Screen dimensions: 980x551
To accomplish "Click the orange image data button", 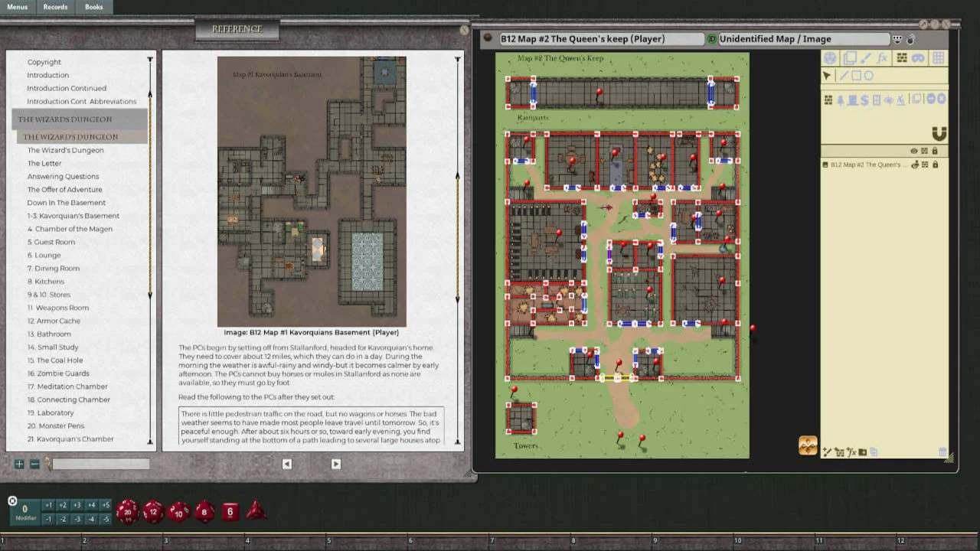I will 808,445.
